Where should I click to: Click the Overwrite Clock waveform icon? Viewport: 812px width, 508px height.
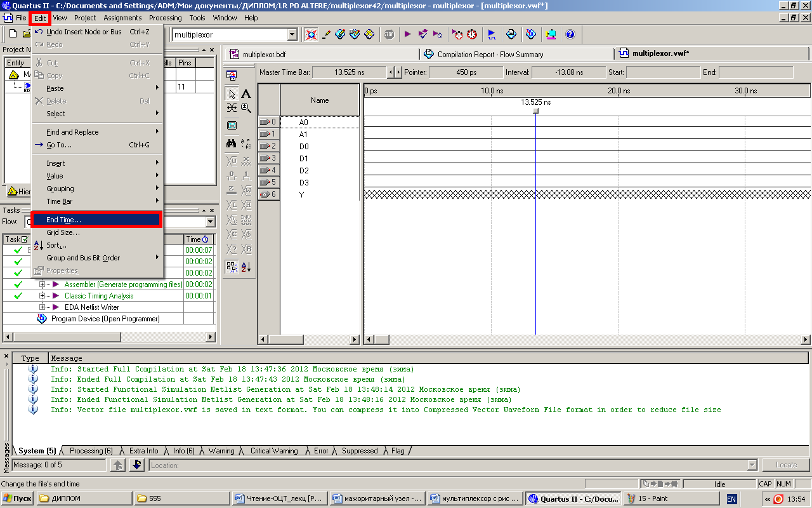point(246,234)
